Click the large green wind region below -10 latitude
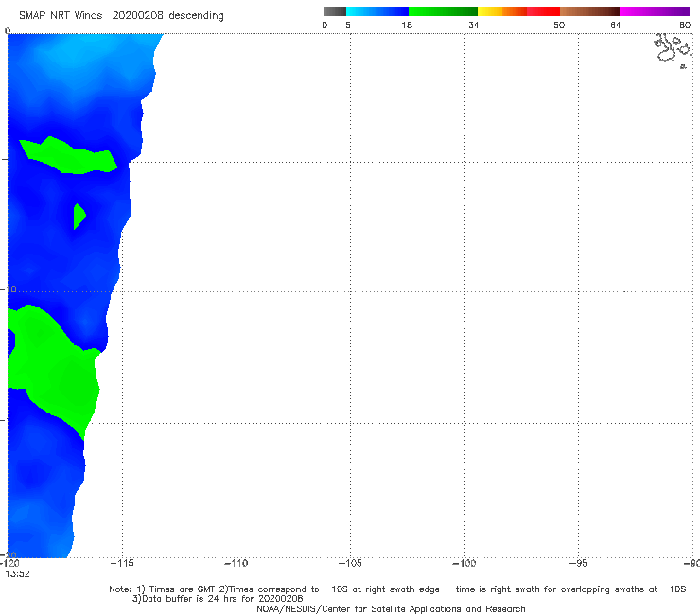Viewport: 700px width, 615px height. pos(54,371)
